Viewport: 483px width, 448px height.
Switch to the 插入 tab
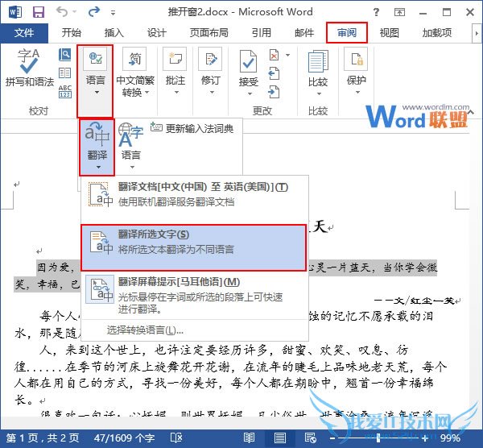[114, 33]
